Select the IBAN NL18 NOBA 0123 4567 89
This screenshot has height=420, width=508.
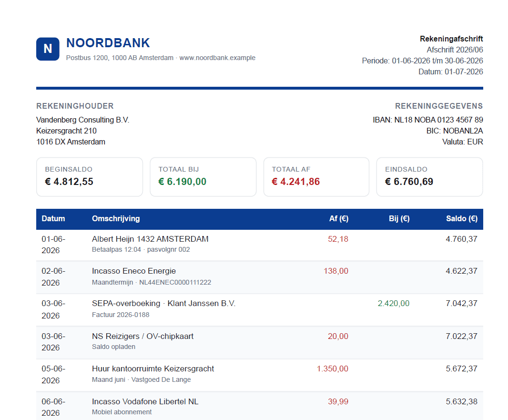(x=427, y=120)
